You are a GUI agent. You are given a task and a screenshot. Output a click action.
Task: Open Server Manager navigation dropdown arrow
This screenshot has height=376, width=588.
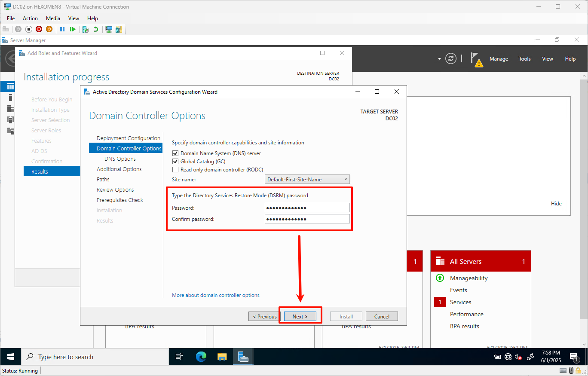[439, 59]
